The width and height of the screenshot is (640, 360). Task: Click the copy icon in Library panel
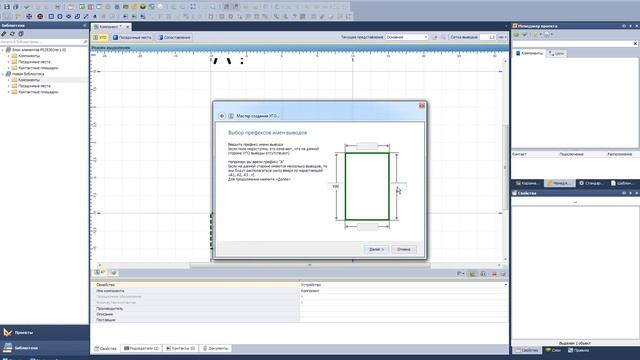click(x=21, y=34)
